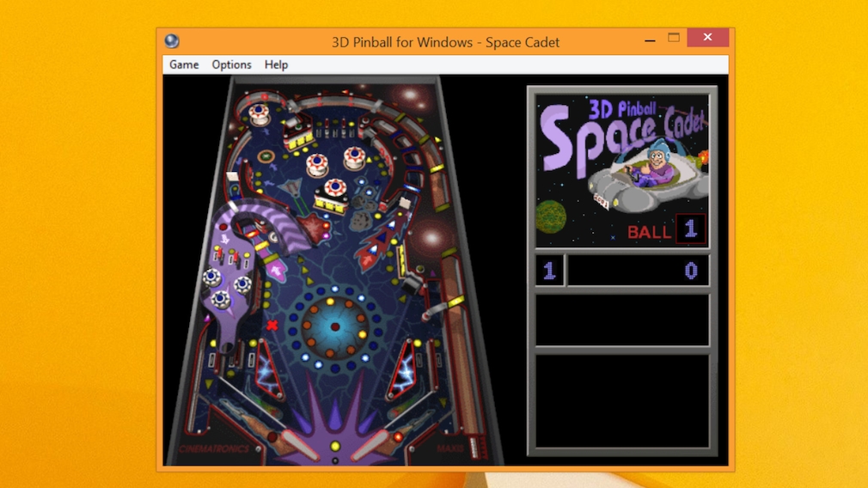Click the MAXIS text on table
Viewport: 868px width, 488px height.
451,448
